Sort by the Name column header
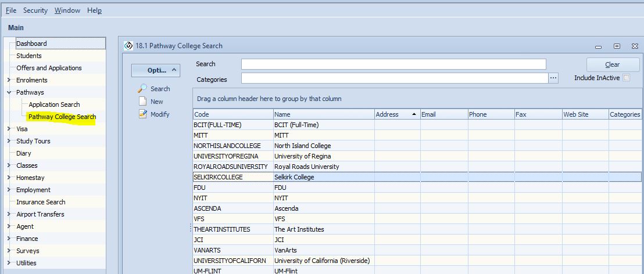The width and height of the screenshot is (644, 274). (x=323, y=114)
